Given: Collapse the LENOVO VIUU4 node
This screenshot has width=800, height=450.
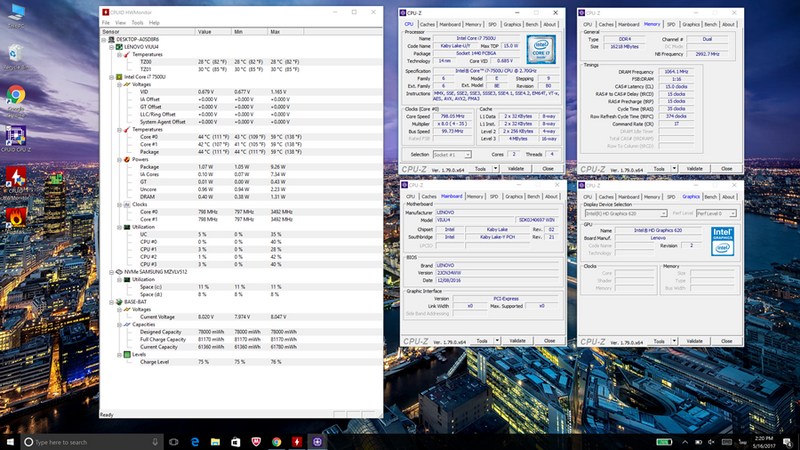Looking at the screenshot, I should tap(111, 47).
